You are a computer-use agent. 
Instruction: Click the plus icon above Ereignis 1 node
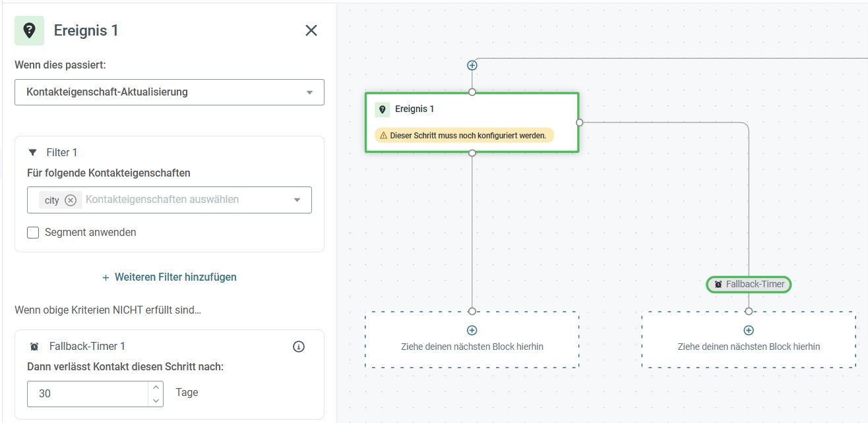472,65
